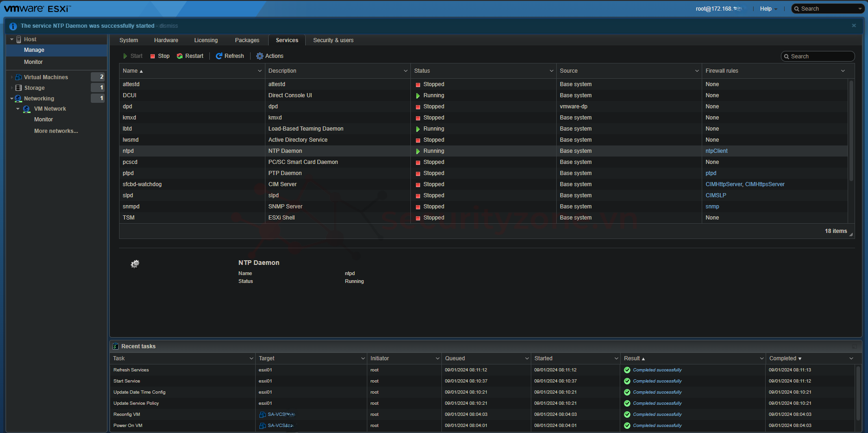The image size is (868, 433).
Task: Open the Actions gear menu
Action: click(270, 56)
